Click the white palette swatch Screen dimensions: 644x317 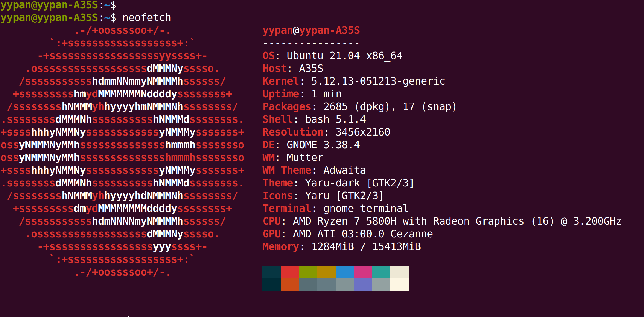pyautogui.click(x=400, y=271)
